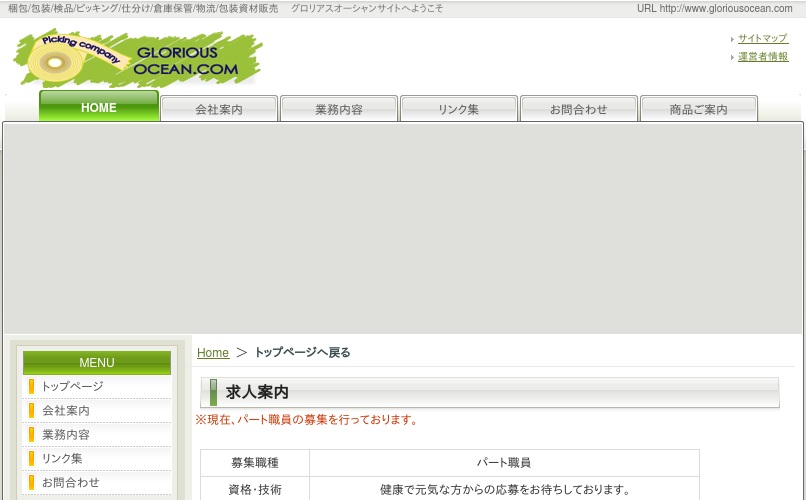806x500 pixels.
Task: Switch to the 会社案内 navigation tab
Action: click(219, 109)
